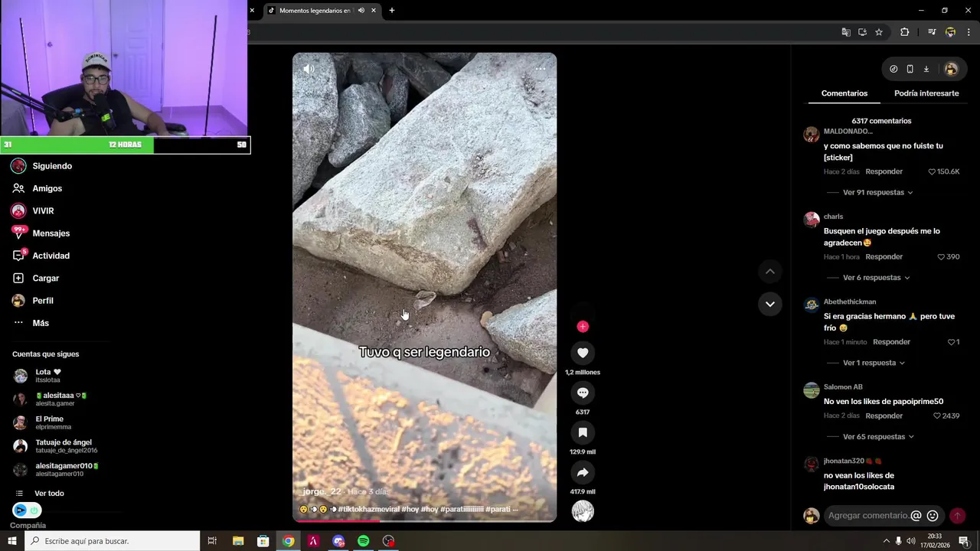The image size is (980, 551).
Task: Open emoji picker in comment box
Action: [x=933, y=516]
